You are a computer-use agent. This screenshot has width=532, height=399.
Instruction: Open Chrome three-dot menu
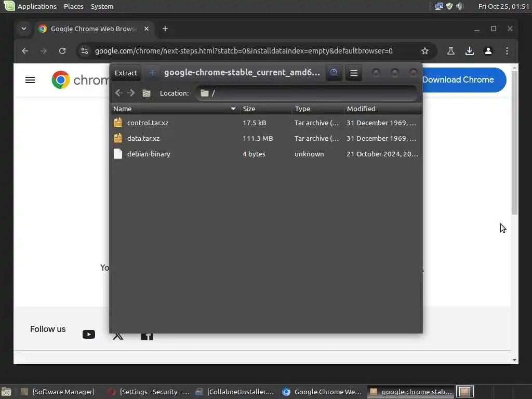tap(507, 51)
